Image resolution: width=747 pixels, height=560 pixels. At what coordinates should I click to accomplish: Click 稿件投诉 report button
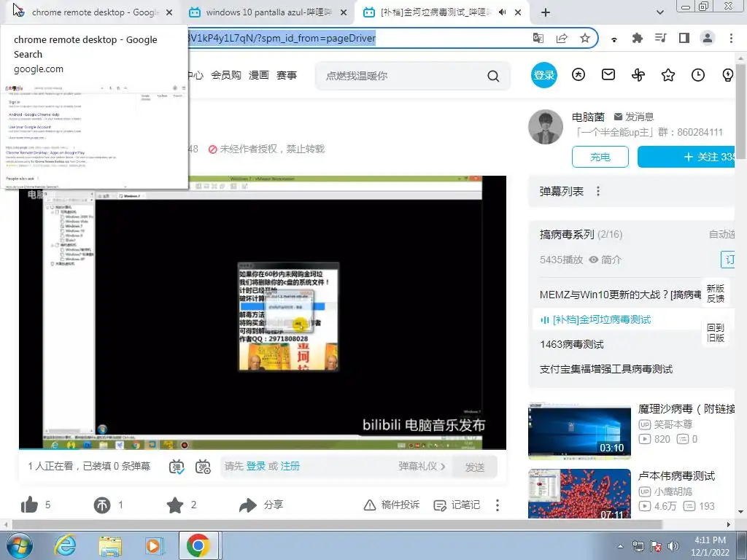391,505
